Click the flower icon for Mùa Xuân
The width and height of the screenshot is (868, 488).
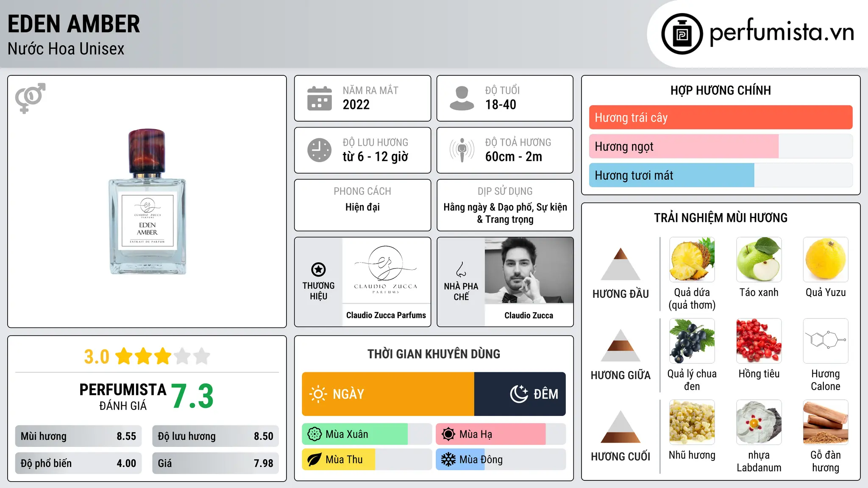click(314, 434)
